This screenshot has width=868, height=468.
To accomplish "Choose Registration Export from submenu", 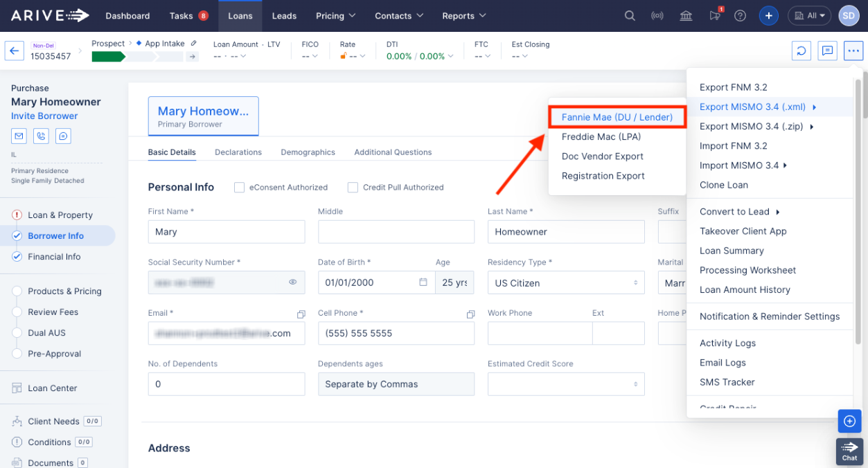I will pyautogui.click(x=603, y=176).
